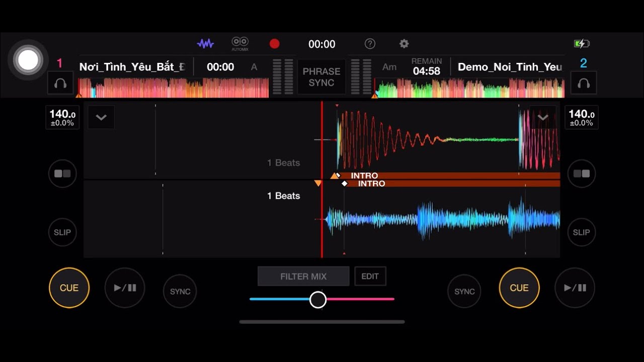This screenshot has width=644, height=362.
Task: Toggle SLIP mode on right deck
Action: tap(582, 232)
